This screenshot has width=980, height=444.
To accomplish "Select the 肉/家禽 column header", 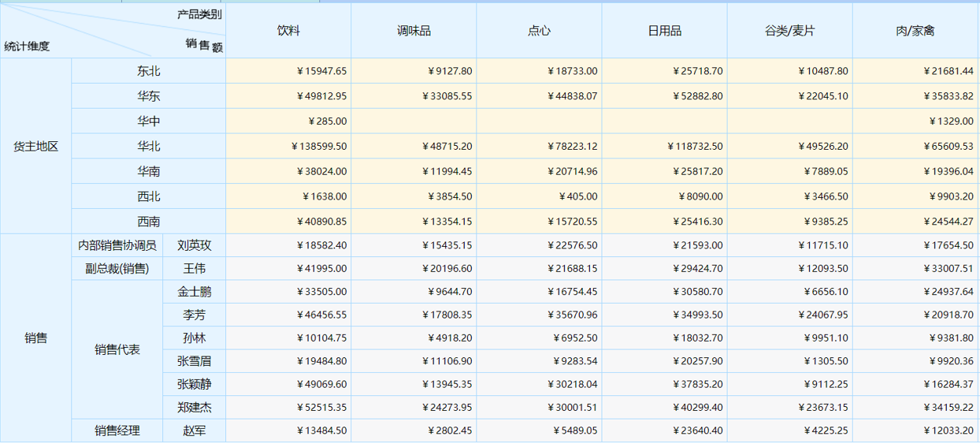I will tap(915, 31).
